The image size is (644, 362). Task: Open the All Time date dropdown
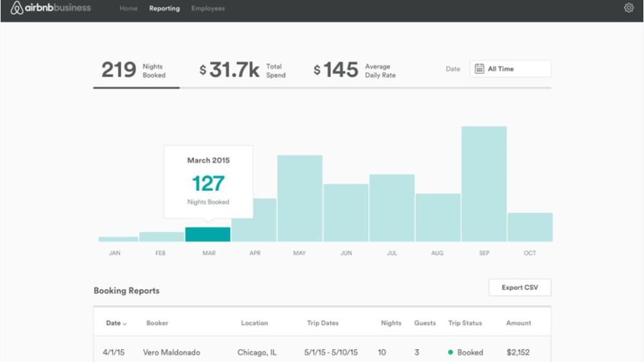tap(510, 69)
